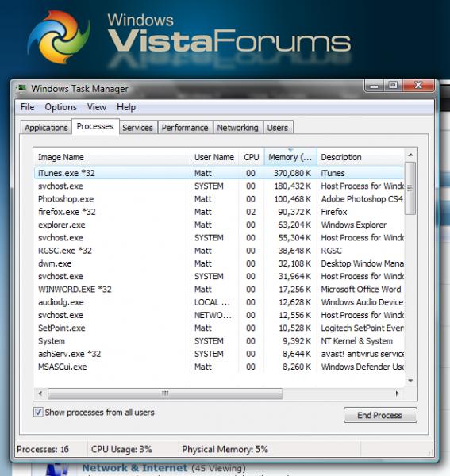Select WINWORD.EXE *32 process
450x476 pixels.
(x=219, y=290)
